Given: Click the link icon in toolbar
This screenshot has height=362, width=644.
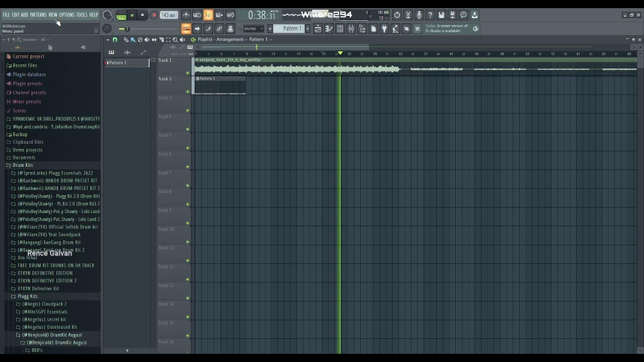Looking at the screenshot, I should coord(219,29).
